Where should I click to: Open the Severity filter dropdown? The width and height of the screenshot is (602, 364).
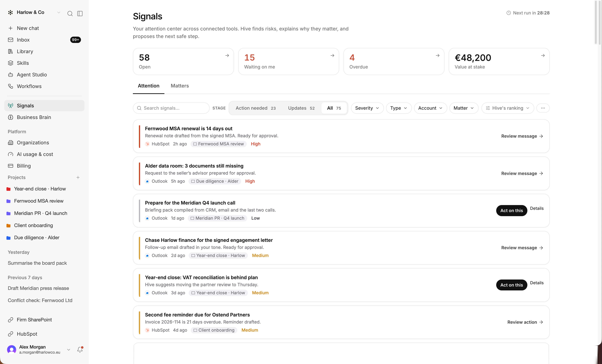(x=367, y=108)
